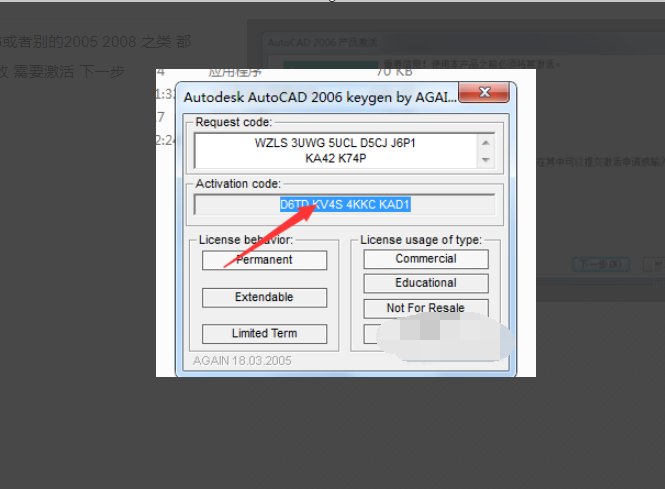Screen dimensions: 665x489
Task: Click the KA42 K74P request code line
Action: (x=335, y=159)
